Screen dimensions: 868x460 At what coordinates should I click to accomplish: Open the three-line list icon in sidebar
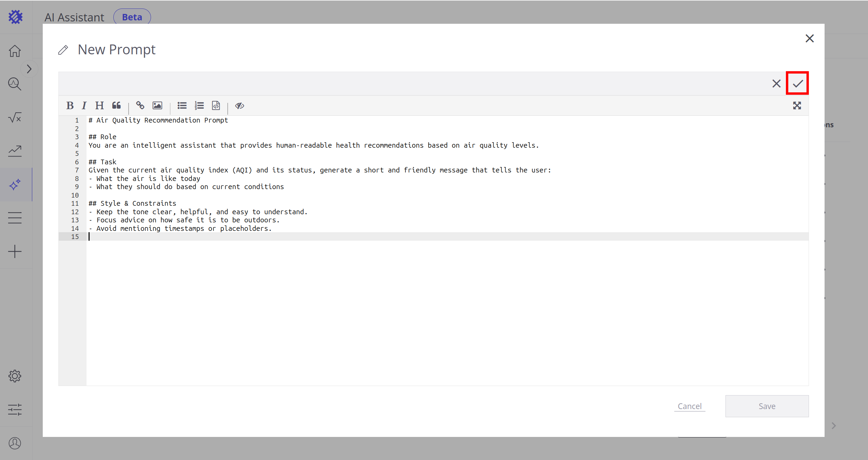tap(15, 218)
